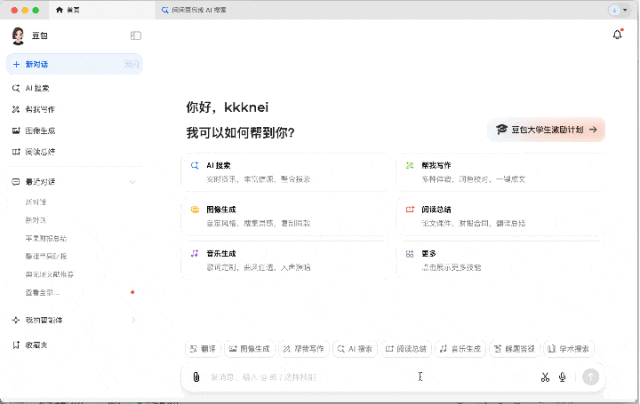
Task: Click the 阅读总结 skill chip
Action: (406, 349)
